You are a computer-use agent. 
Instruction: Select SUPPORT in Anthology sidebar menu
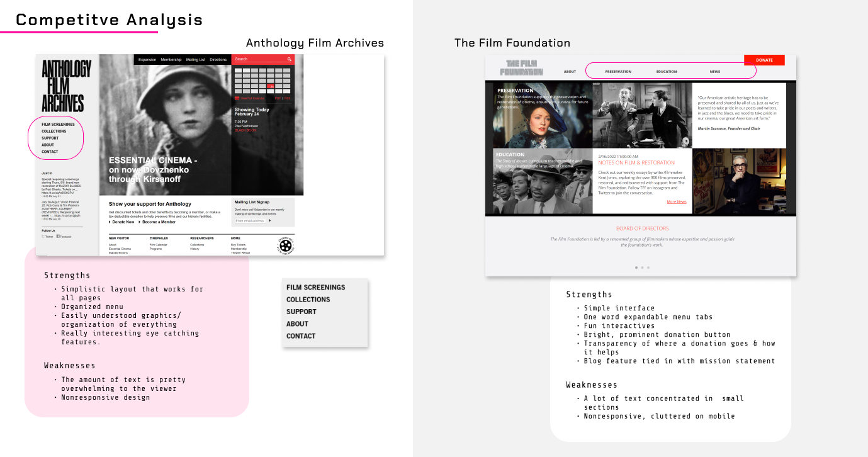coord(50,138)
